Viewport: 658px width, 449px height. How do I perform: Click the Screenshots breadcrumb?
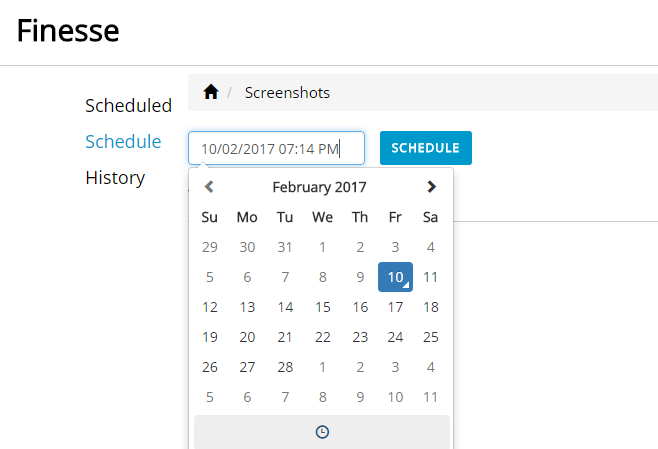pos(287,93)
